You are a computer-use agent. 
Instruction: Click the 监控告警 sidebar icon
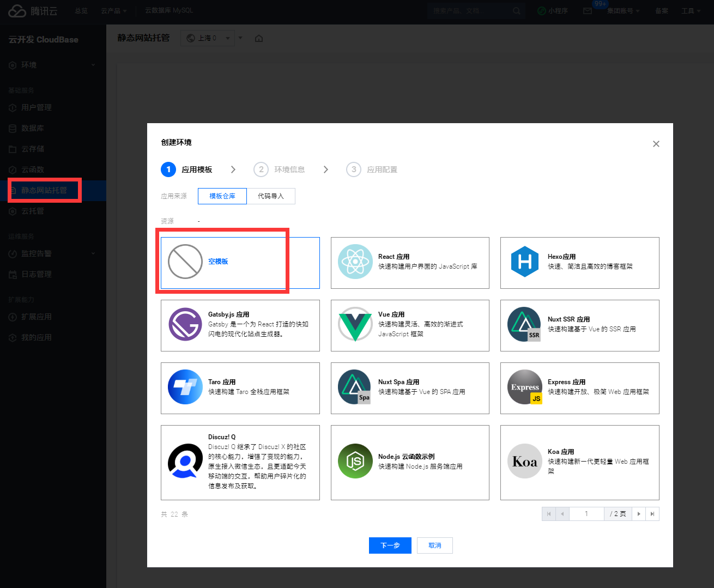[13, 253]
